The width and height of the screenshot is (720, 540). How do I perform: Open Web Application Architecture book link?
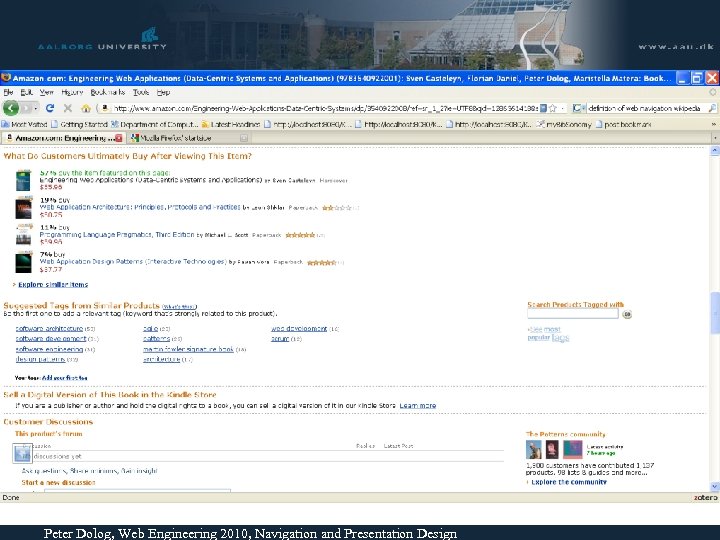pyautogui.click(x=140, y=207)
